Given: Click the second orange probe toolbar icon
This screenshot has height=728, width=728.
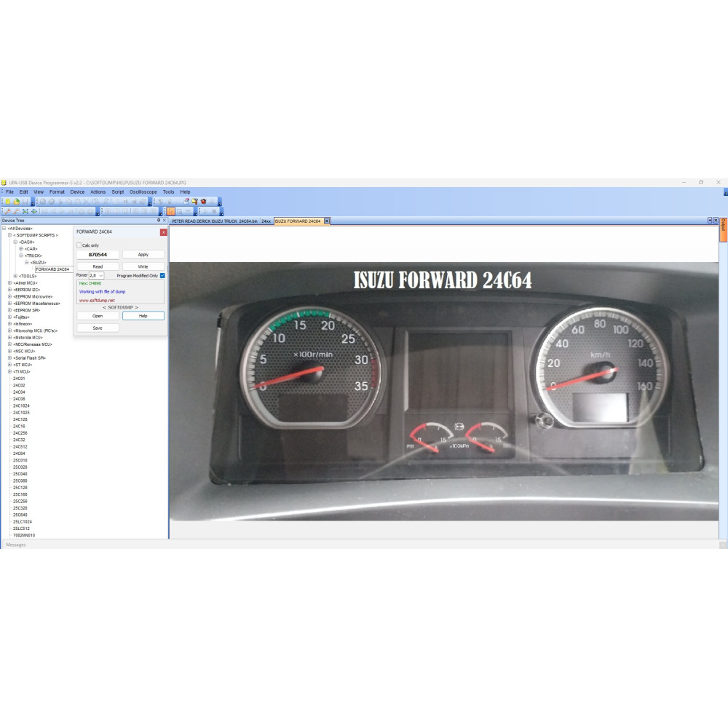Looking at the screenshot, I should 16,211.
